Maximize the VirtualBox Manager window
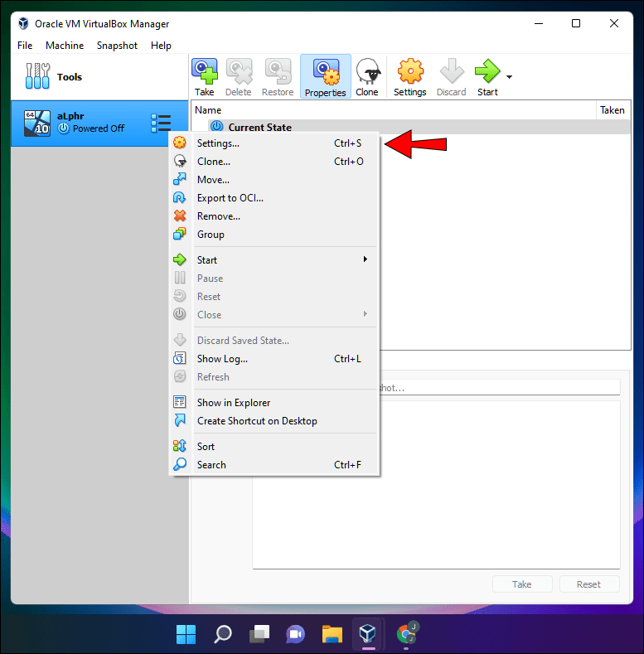 point(576,24)
